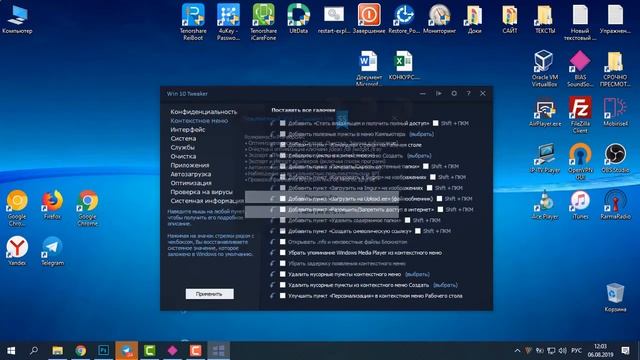
Task: Open the Очистка section
Action: coord(183,156)
